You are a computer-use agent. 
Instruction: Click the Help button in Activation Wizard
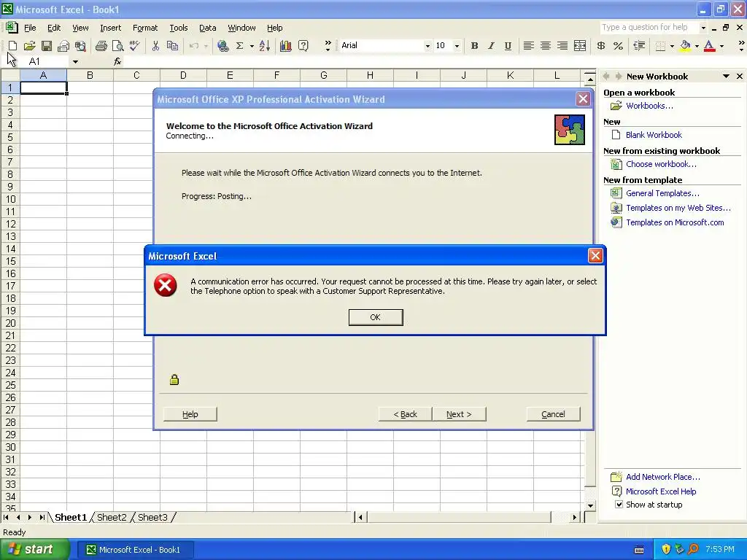[190, 414]
